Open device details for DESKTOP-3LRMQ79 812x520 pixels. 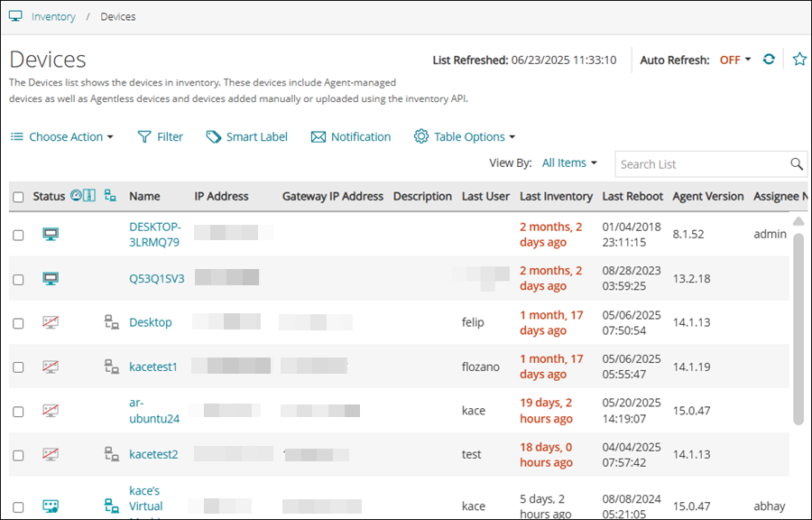[154, 234]
